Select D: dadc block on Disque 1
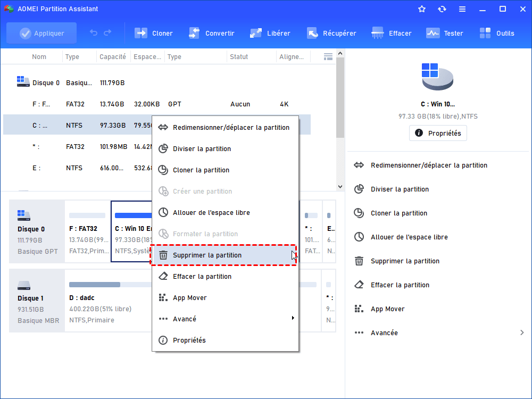The height and width of the screenshot is (399, 532). coord(108,300)
